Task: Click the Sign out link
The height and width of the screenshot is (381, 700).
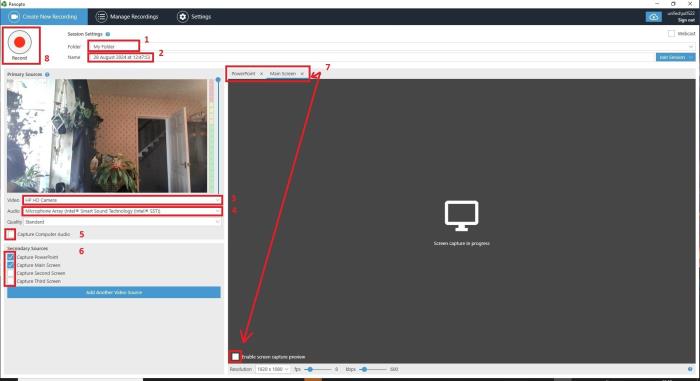Action: [x=686, y=20]
